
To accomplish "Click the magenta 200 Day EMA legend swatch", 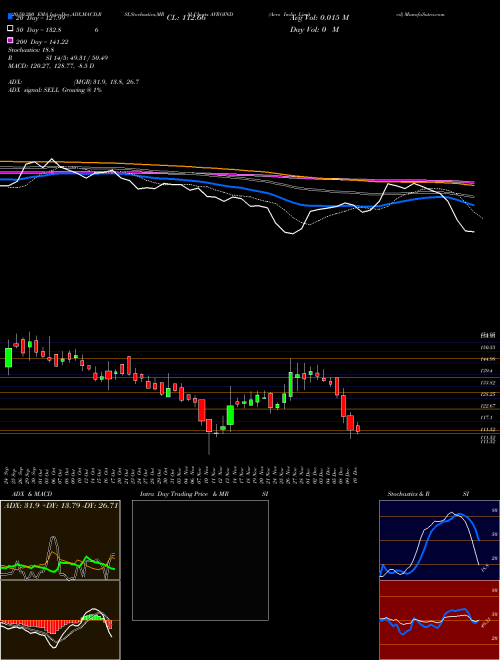I will pos(10,40).
